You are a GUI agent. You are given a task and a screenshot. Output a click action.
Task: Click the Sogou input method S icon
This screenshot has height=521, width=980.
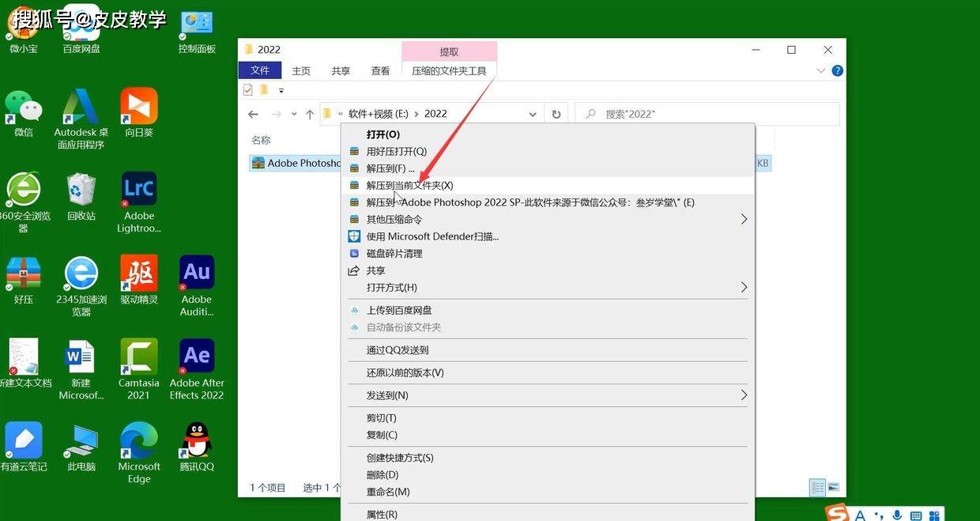click(x=837, y=513)
